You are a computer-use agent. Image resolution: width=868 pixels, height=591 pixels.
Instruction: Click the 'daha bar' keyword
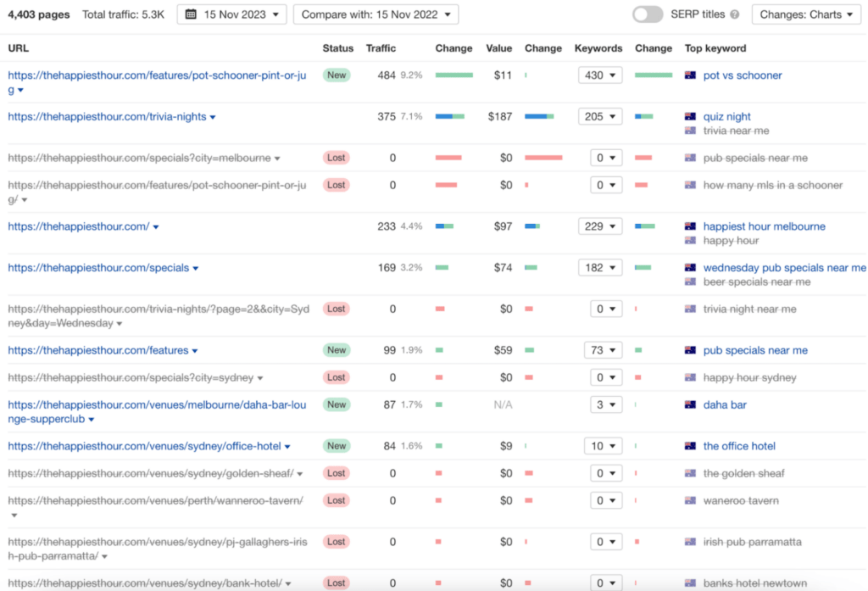(725, 405)
